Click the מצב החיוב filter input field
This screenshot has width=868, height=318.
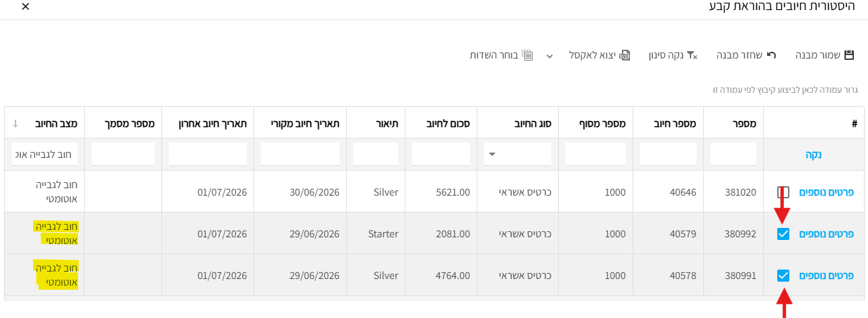tap(44, 154)
